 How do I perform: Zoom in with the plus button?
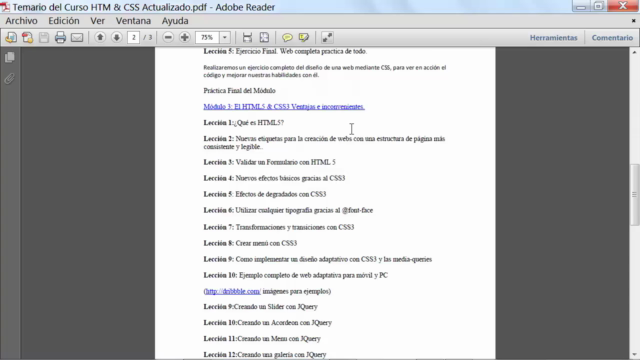[x=184, y=38]
